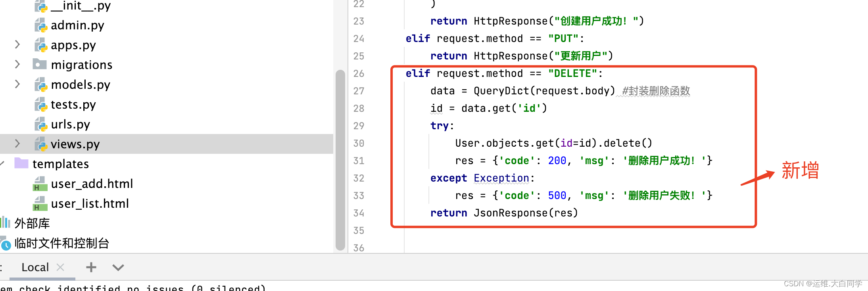Select admin.py in the project tree

77,25
